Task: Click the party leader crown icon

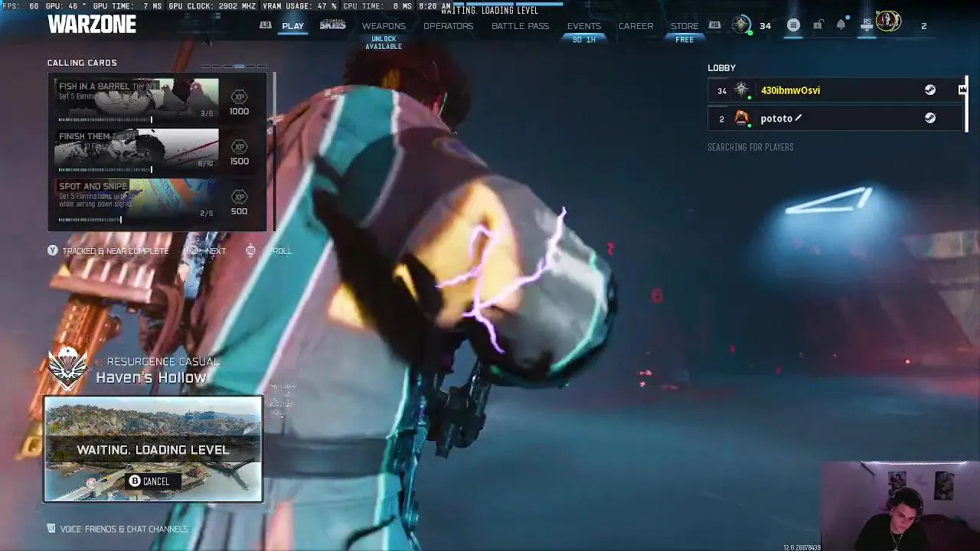Action: click(x=962, y=90)
